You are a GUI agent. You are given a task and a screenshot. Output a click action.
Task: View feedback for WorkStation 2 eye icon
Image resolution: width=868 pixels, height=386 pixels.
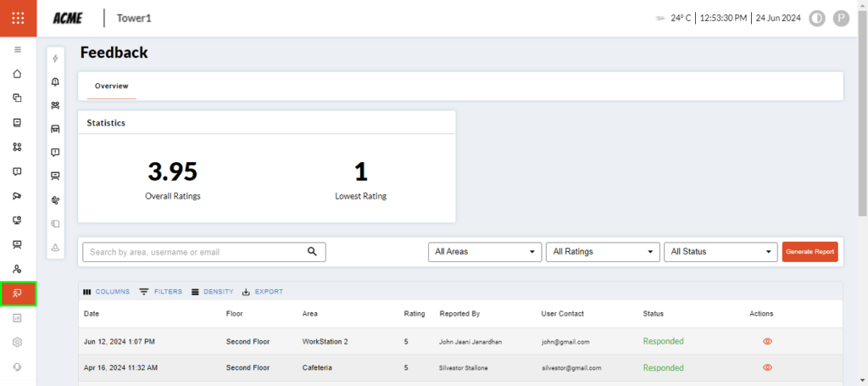(767, 341)
